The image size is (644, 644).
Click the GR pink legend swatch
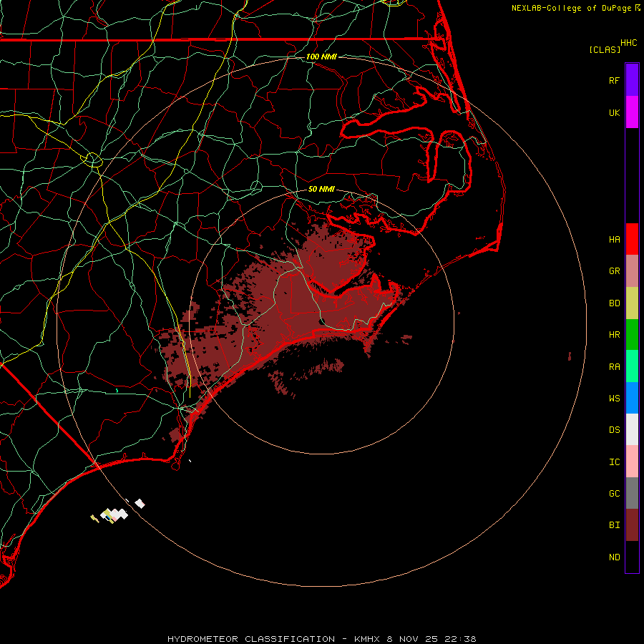[632, 271]
